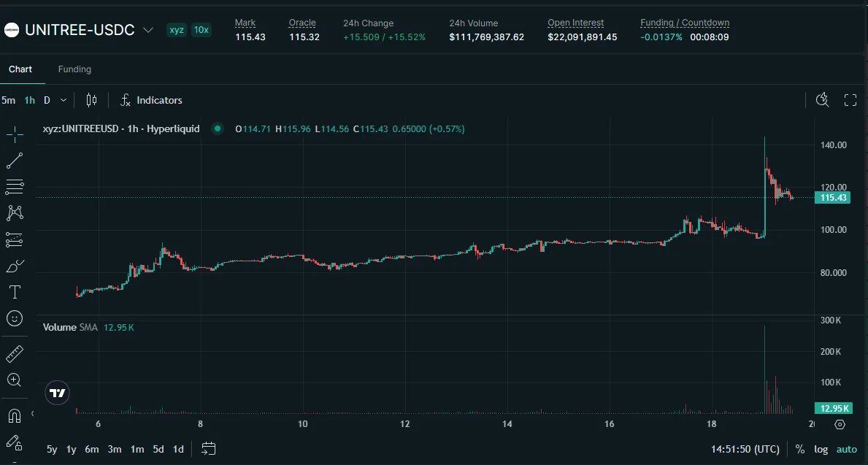
Task: Select the D daily timeframe
Action: [47, 100]
